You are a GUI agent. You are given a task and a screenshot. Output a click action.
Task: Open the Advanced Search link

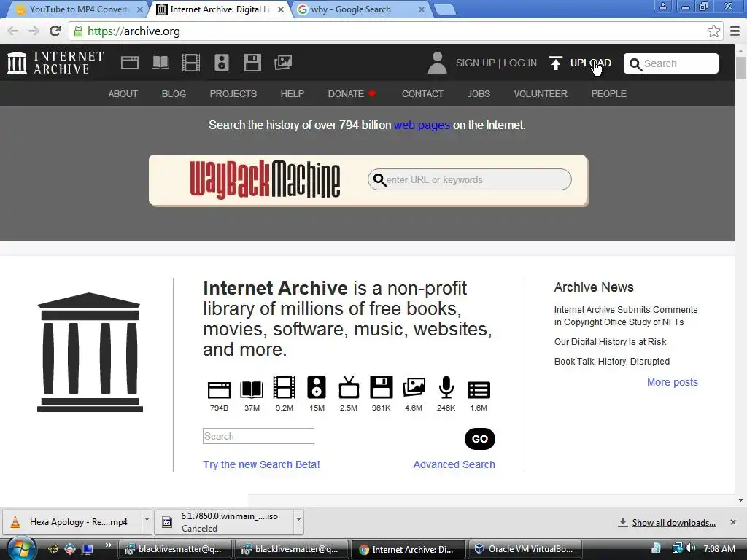tap(454, 464)
